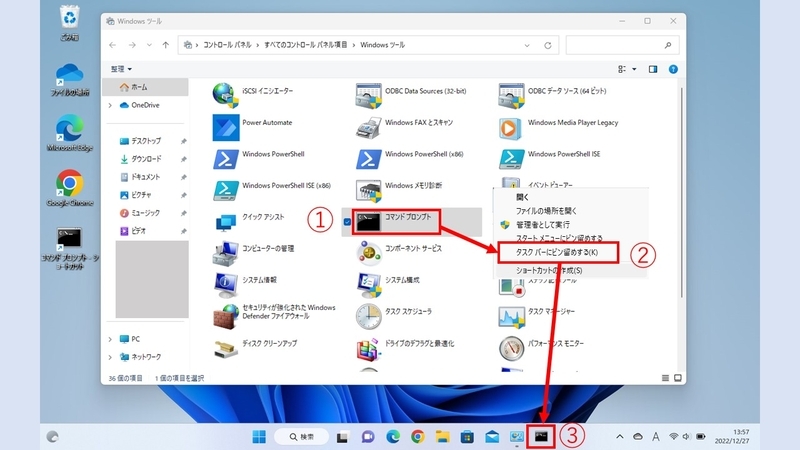Open the ごみ箱 desktop icon

point(69,23)
